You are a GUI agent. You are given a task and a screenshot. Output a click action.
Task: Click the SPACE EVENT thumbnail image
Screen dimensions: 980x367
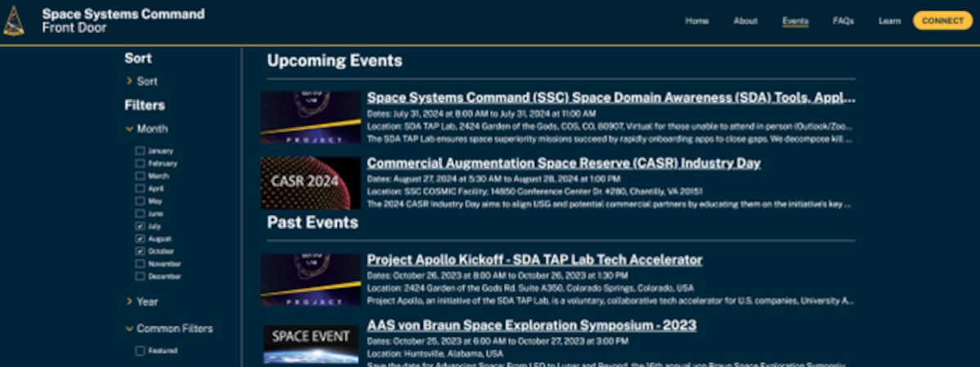pos(310,344)
